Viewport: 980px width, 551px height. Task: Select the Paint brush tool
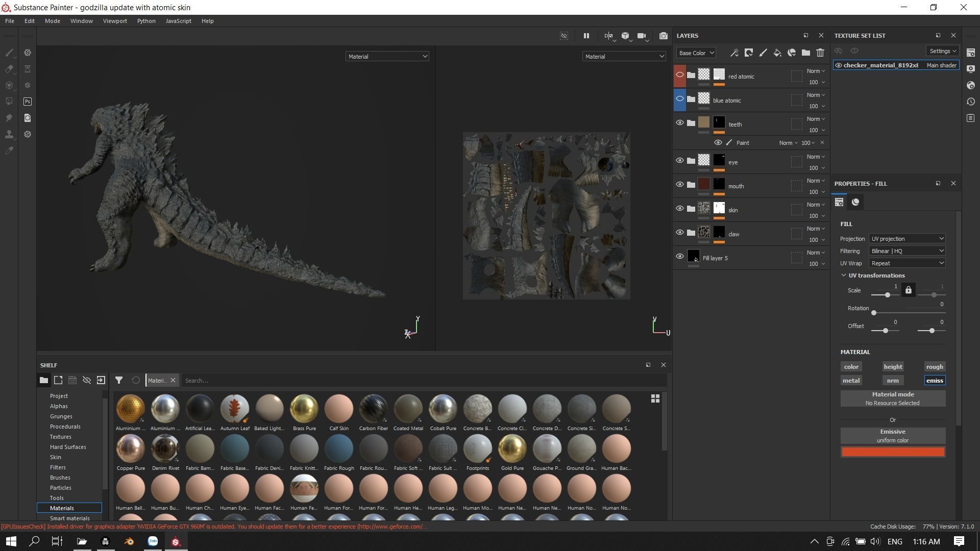tap(9, 53)
